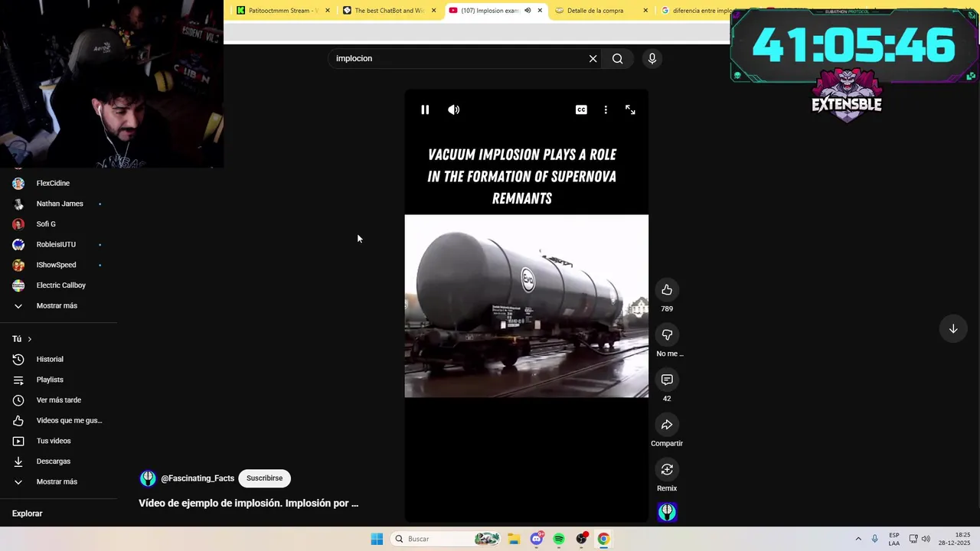Screen dimensions: 980x551
Task: Click the magnifier search button
Action: (618, 58)
